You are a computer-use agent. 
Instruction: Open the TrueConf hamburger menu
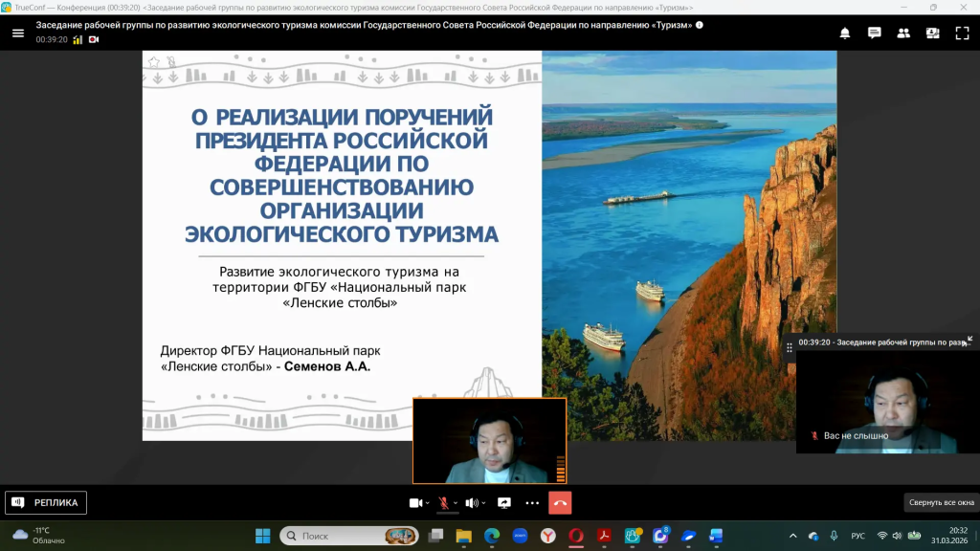pos(17,33)
